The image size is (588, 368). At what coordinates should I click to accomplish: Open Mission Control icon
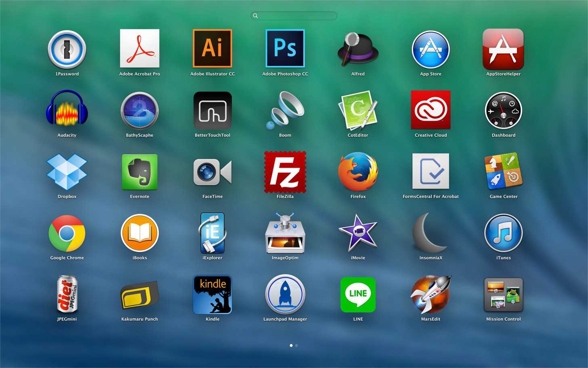click(504, 295)
